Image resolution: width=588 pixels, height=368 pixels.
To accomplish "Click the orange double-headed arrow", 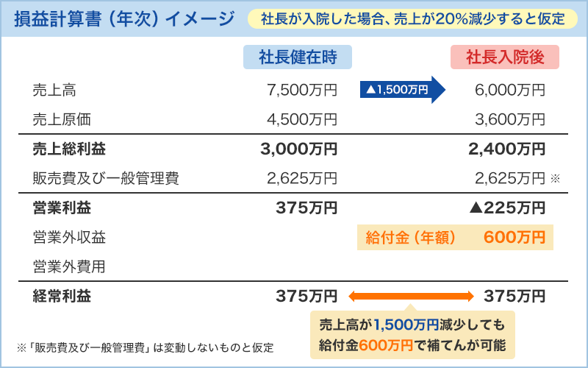I will pos(410,297).
